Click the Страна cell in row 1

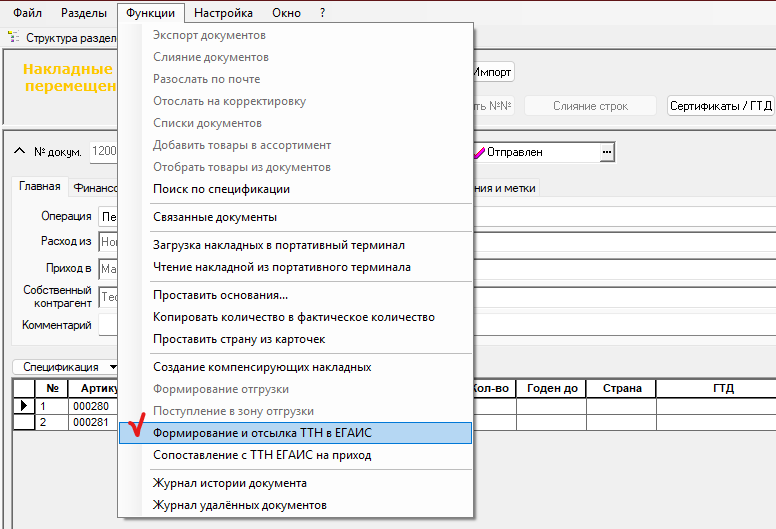[x=622, y=406]
